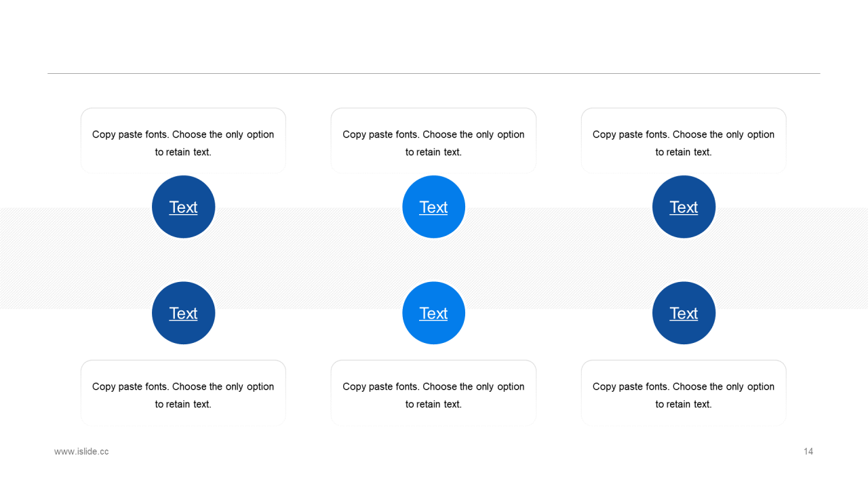Click the bottom-left 'Copy paste fonts' text box
This screenshot has height=488, width=868.
tap(183, 394)
